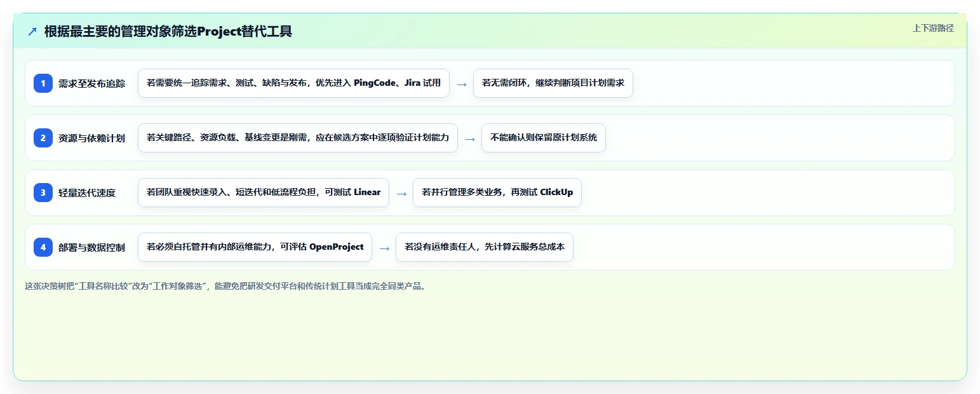This screenshot has width=980, height=394.
Task: Click the arrow after the PingCode box
Action: pyautogui.click(x=462, y=84)
